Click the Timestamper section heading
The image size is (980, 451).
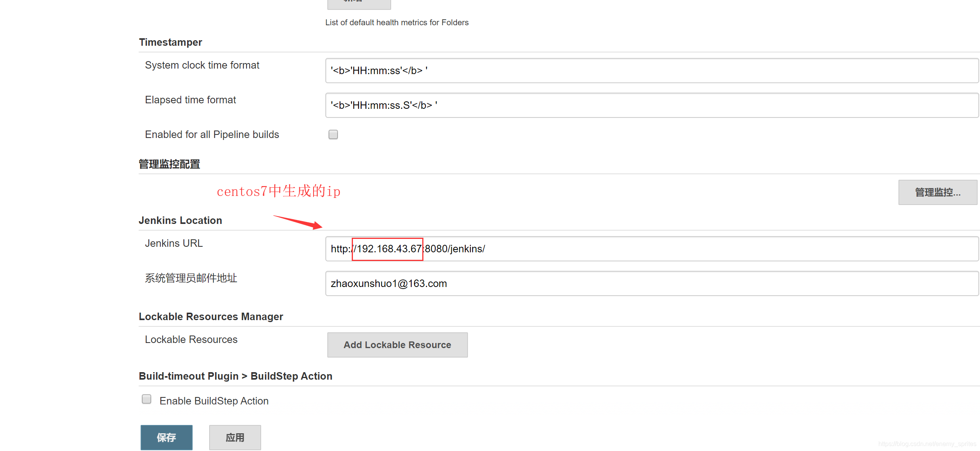(170, 42)
